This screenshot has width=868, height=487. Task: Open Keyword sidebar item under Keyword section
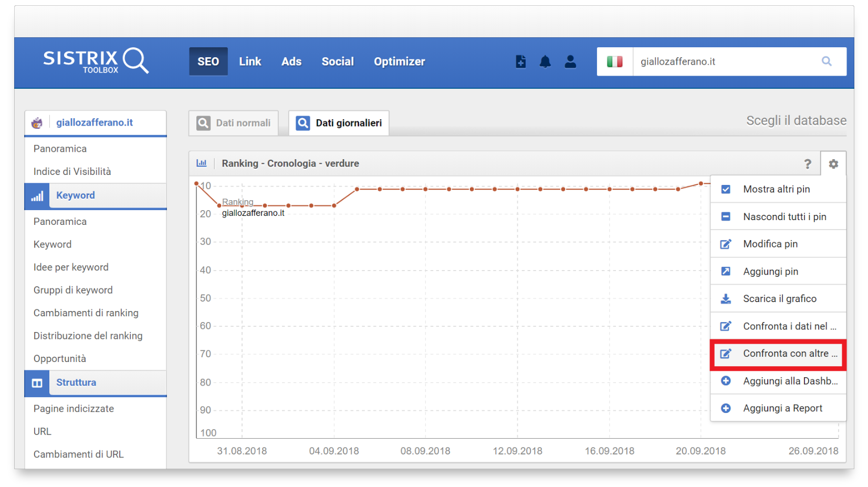coord(53,244)
